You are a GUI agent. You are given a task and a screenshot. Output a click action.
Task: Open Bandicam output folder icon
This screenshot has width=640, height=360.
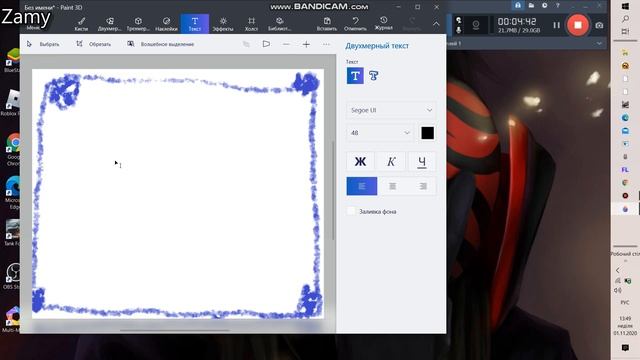point(531,5)
